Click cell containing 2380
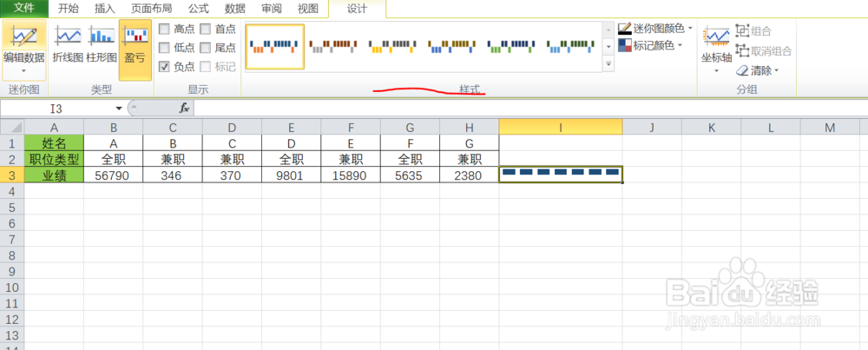This screenshot has width=868, height=350. point(470,175)
